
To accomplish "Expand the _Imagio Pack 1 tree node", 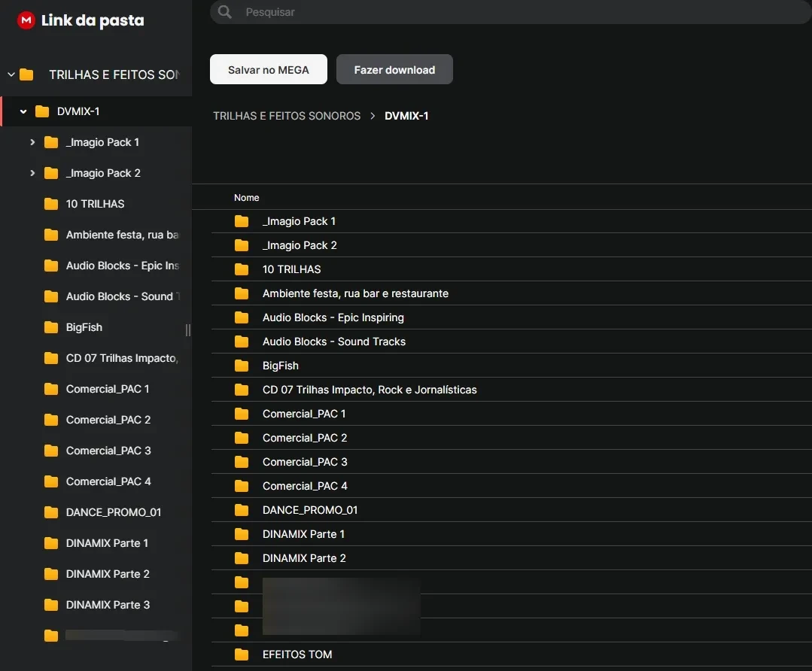I will point(32,142).
